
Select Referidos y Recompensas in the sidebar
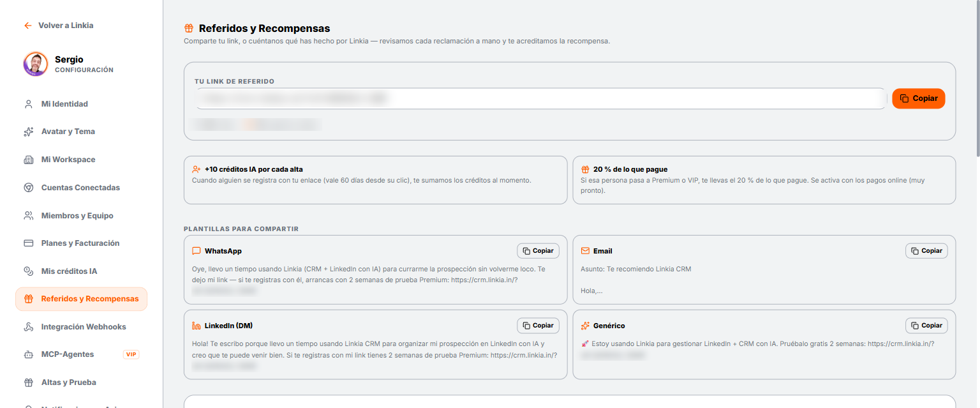[x=82, y=299]
